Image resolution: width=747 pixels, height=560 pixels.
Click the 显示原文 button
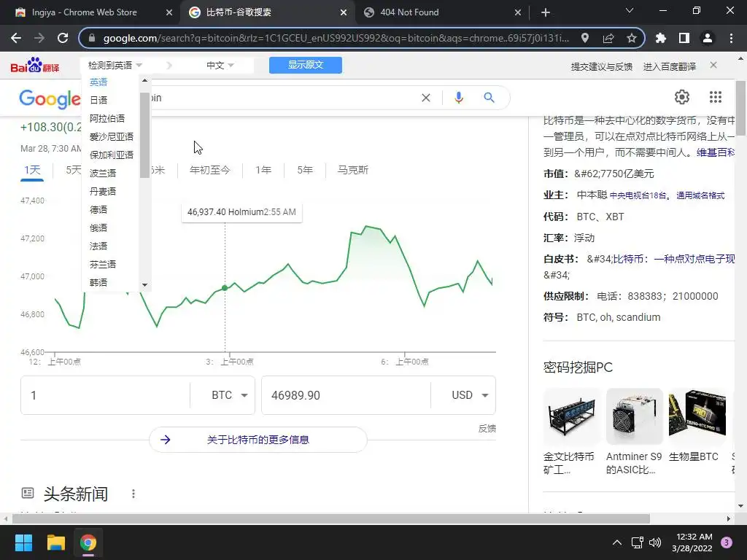coord(306,65)
